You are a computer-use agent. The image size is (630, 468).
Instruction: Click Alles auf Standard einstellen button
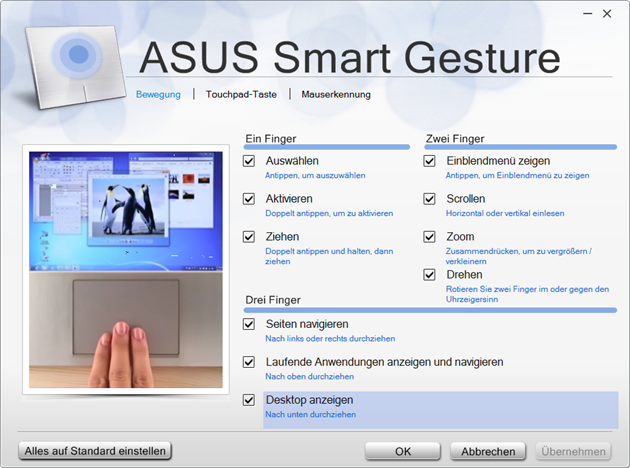tap(95, 451)
